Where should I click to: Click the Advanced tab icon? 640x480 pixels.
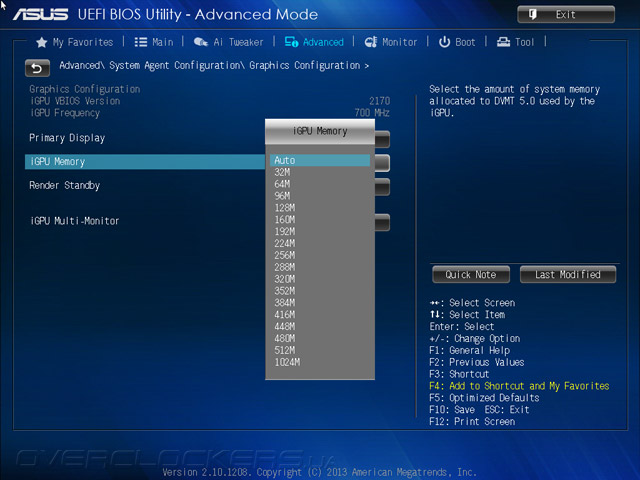tap(291, 42)
